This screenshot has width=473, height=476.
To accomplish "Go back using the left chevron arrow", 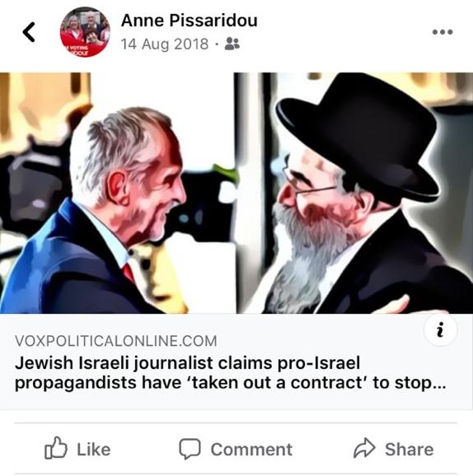I will (29, 32).
